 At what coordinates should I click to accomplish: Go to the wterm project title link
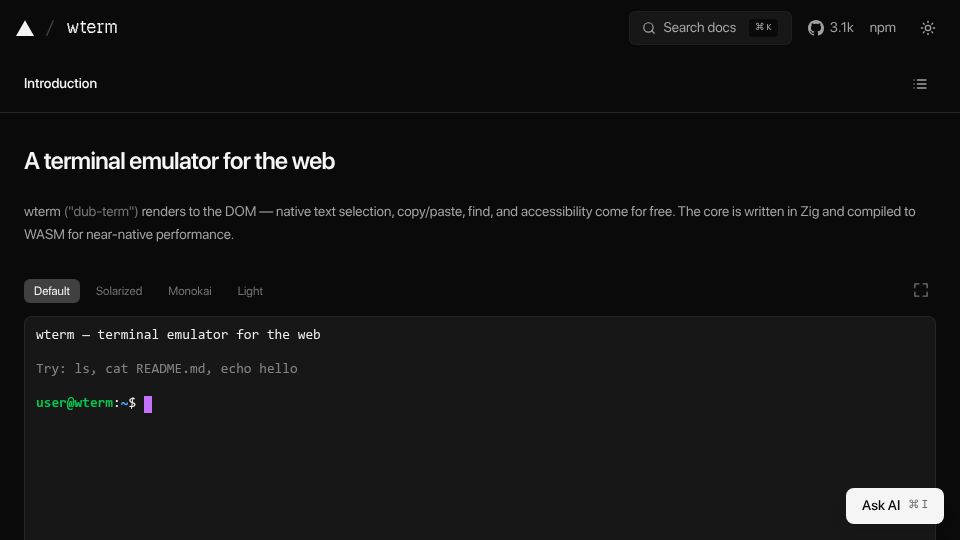click(x=92, y=28)
